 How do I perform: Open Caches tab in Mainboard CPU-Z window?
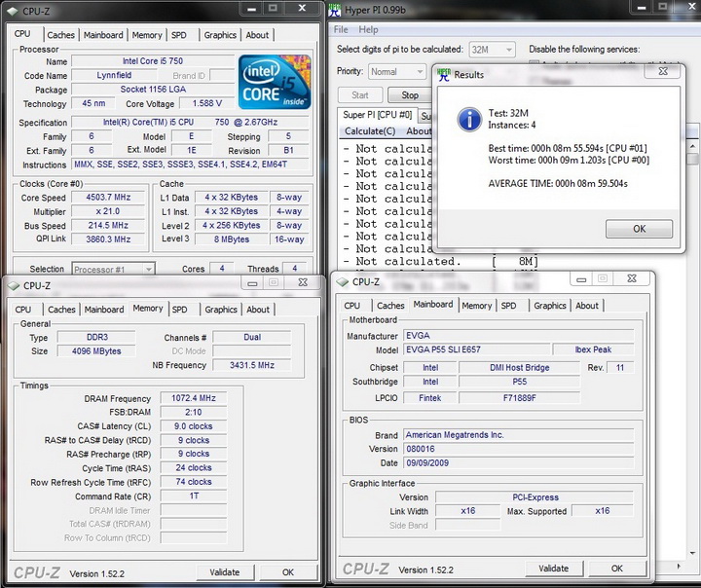[x=390, y=306]
